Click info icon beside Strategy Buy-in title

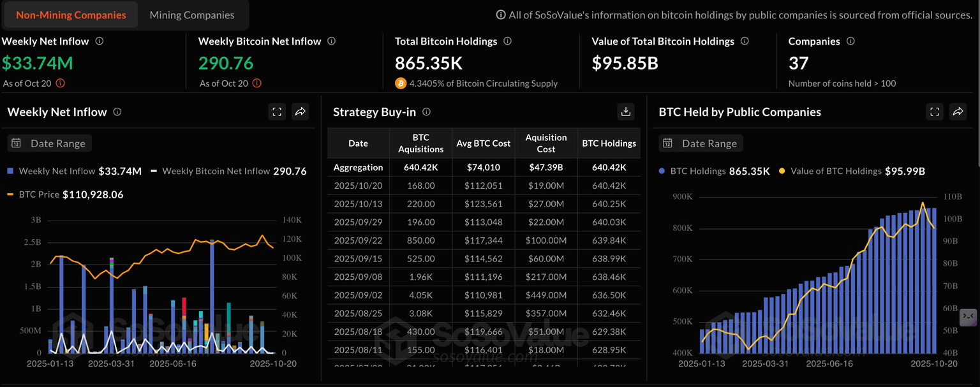point(426,112)
